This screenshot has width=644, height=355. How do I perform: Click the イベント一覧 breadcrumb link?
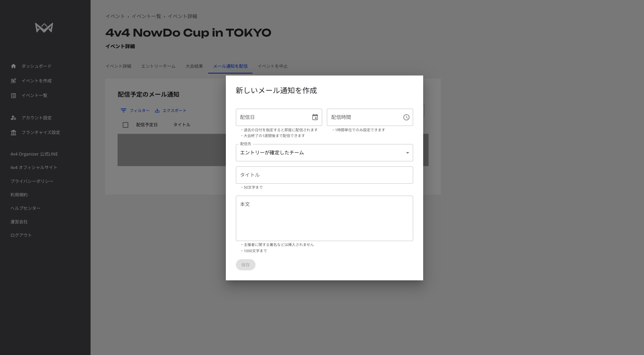(x=146, y=16)
